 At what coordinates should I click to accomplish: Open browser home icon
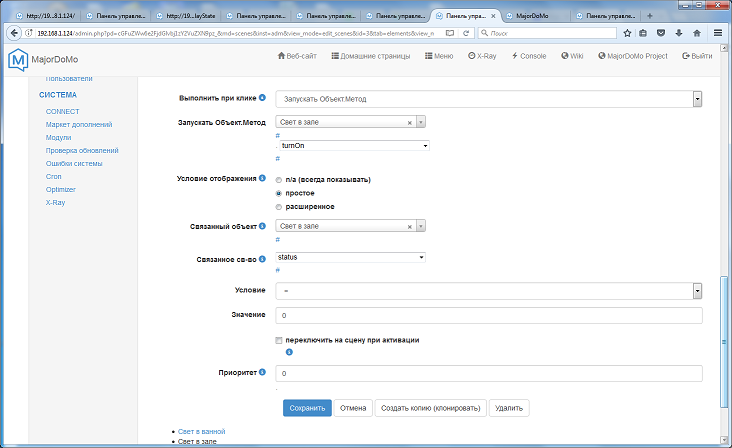pos(697,33)
